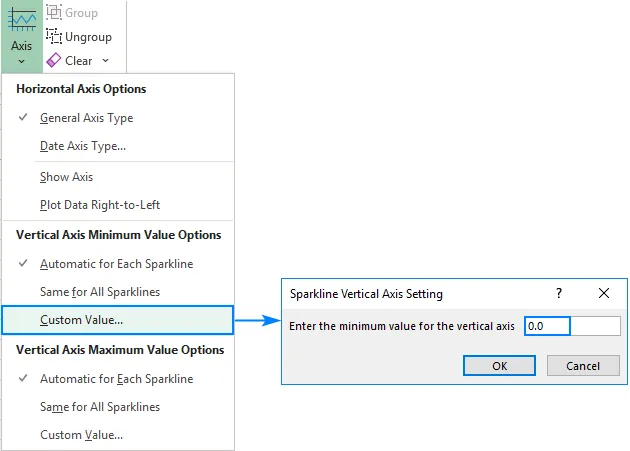
Task: Expand the Axis dropdown arrow
Action: (x=22, y=61)
